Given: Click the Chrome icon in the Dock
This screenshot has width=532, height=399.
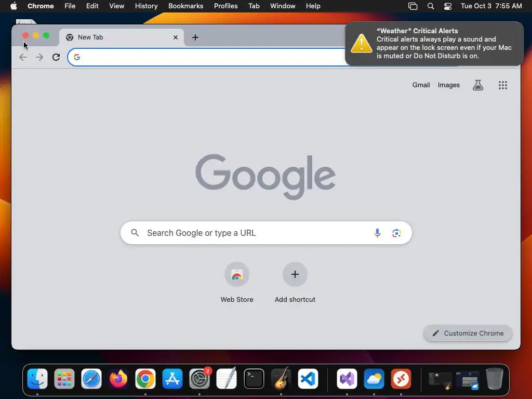Looking at the screenshot, I should point(145,379).
